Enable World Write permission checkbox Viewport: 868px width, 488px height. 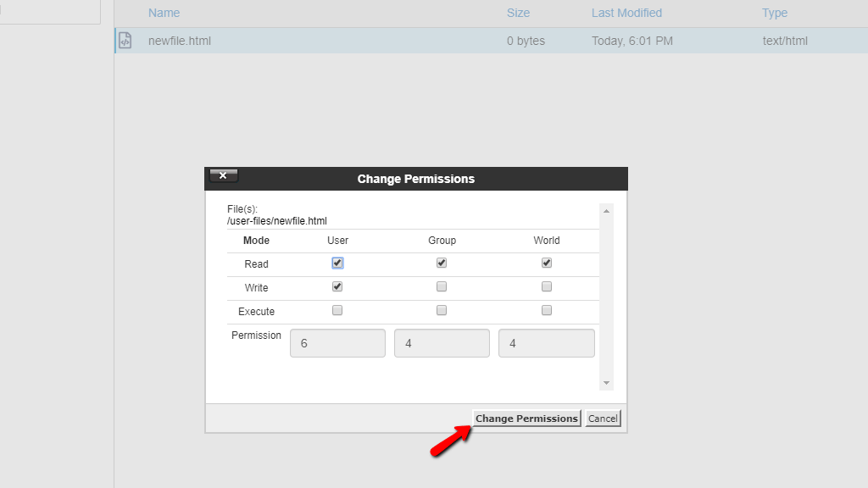coord(547,286)
